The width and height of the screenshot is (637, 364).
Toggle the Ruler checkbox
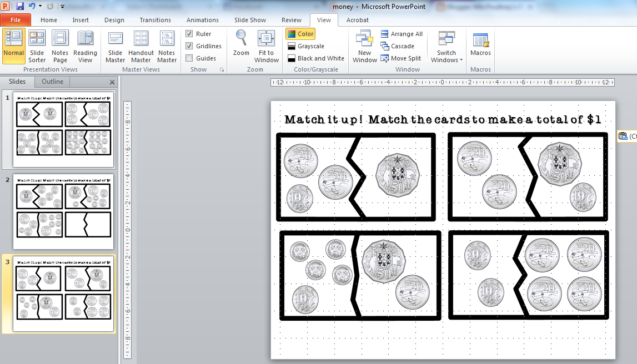pos(189,34)
